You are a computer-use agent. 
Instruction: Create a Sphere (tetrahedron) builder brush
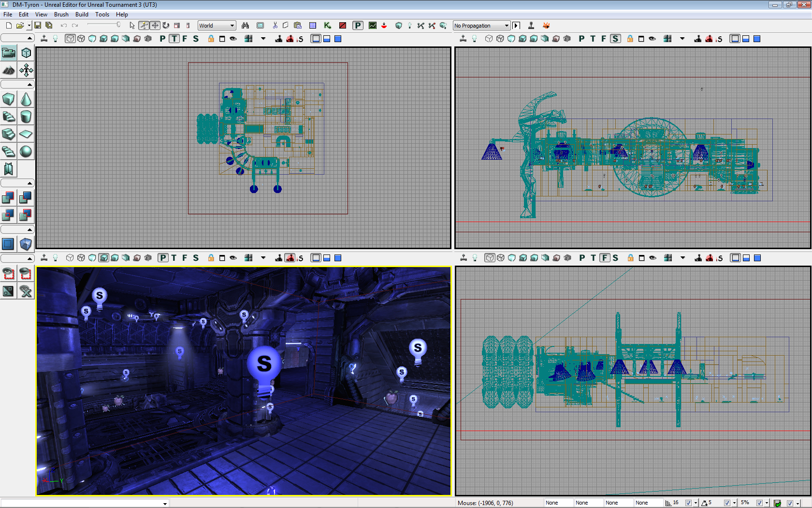click(26, 151)
